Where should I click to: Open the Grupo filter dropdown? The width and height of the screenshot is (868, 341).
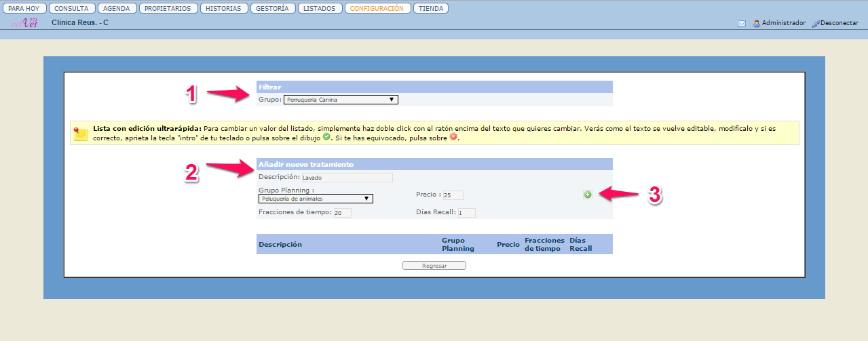341,100
